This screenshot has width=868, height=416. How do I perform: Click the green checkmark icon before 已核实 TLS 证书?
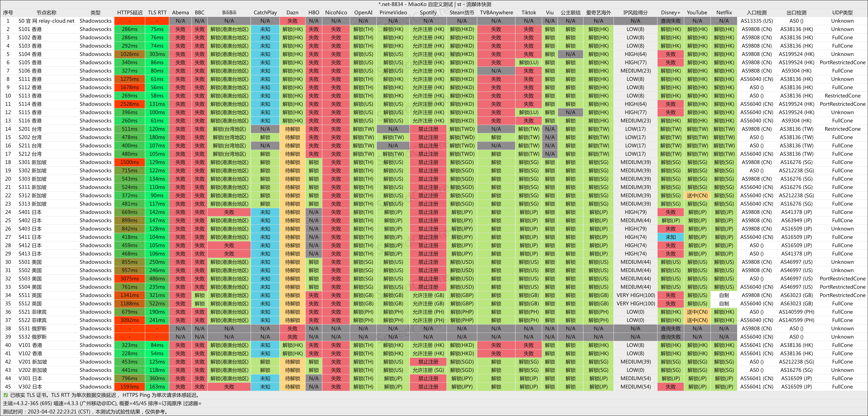pyautogui.click(x=6, y=395)
